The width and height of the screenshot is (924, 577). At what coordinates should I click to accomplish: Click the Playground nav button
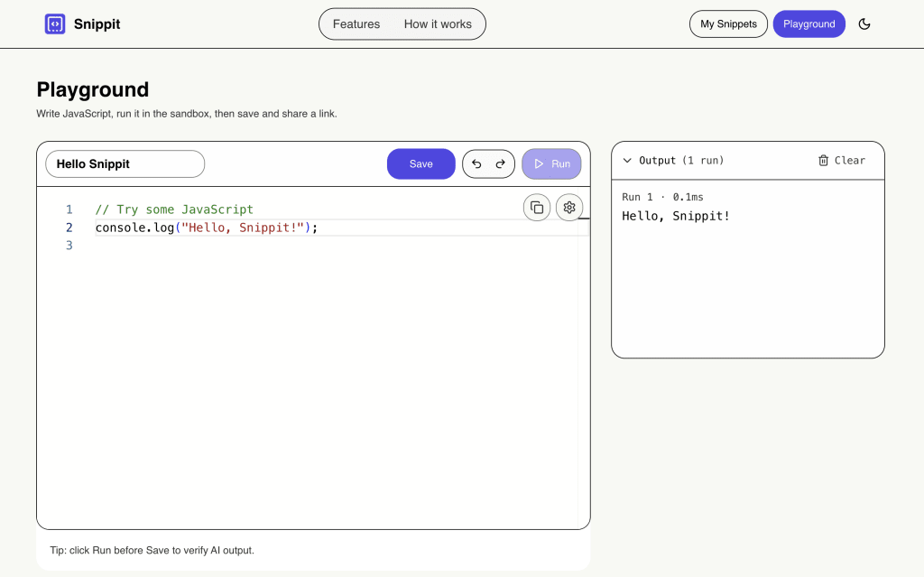click(x=808, y=24)
